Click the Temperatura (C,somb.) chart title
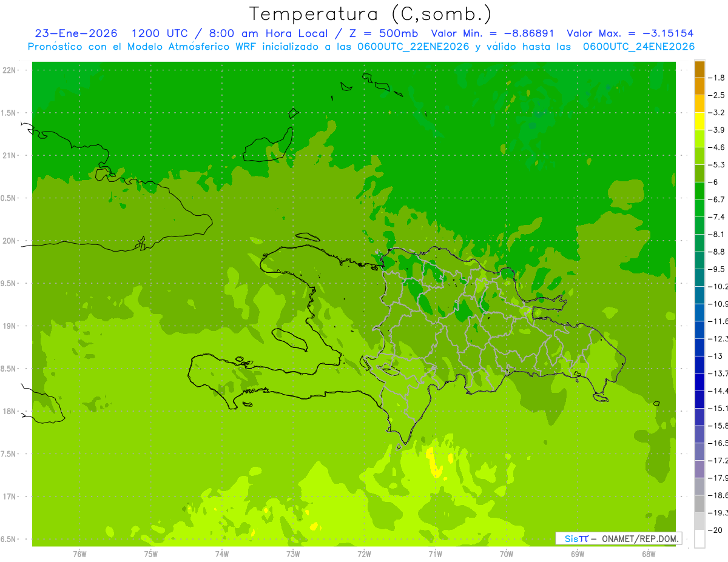Screen dimensions: 728x562 tap(371, 13)
